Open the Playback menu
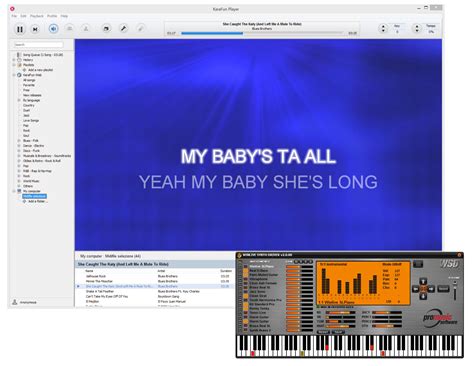 coord(37,16)
